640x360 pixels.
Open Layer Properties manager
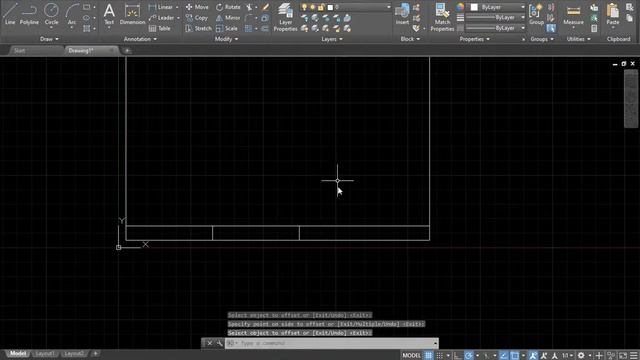point(285,17)
